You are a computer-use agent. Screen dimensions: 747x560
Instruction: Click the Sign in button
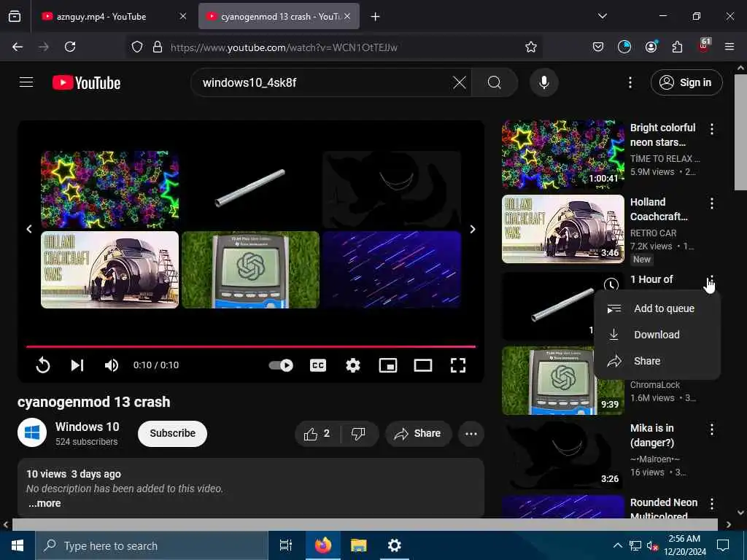click(x=686, y=82)
